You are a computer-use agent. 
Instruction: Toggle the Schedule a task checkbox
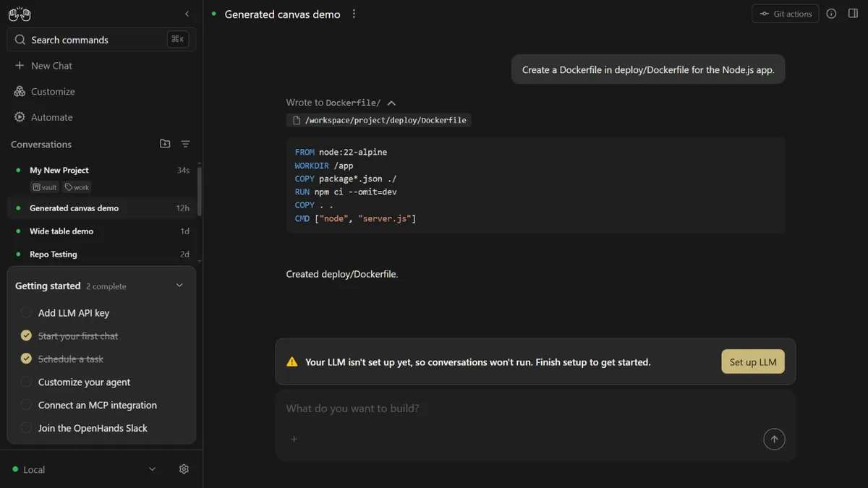coord(26,359)
